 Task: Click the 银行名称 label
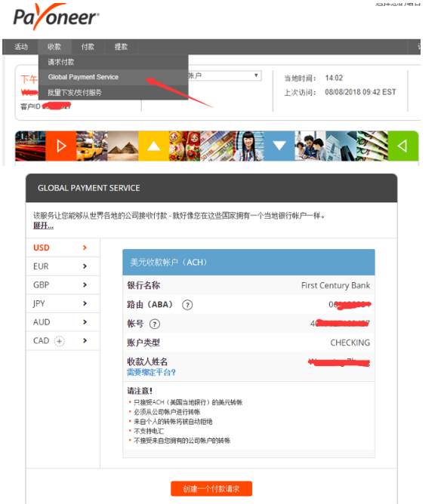143,285
